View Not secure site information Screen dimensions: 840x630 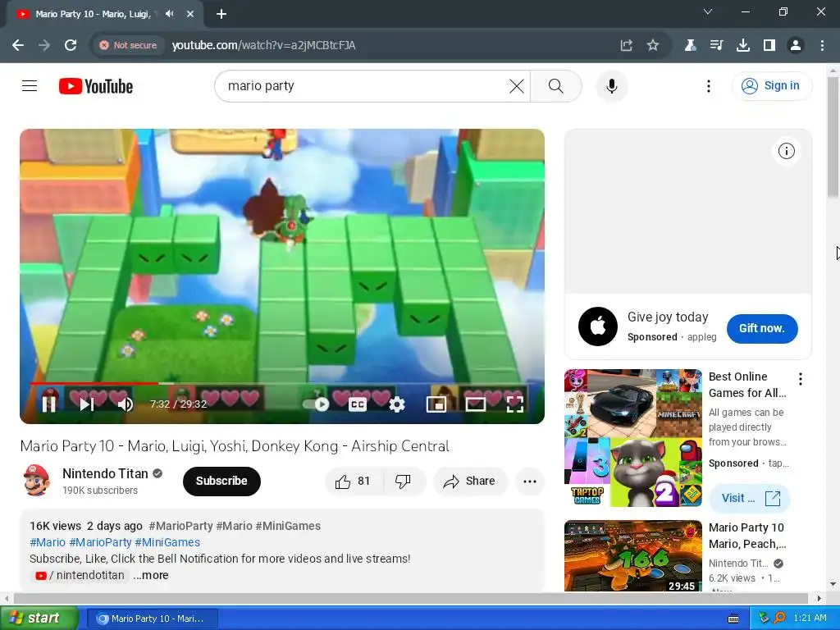[x=128, y=45]
